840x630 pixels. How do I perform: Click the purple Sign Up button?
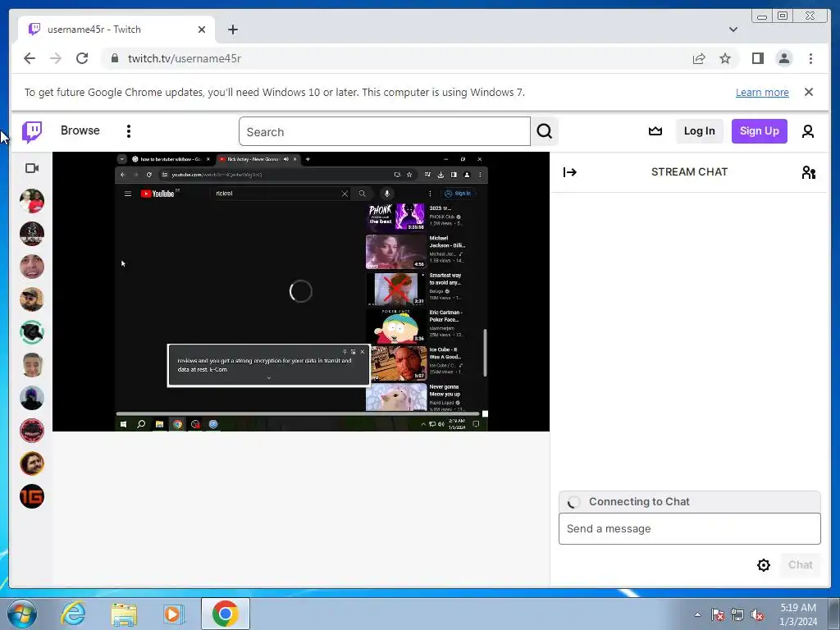click(x=759, y=131)
